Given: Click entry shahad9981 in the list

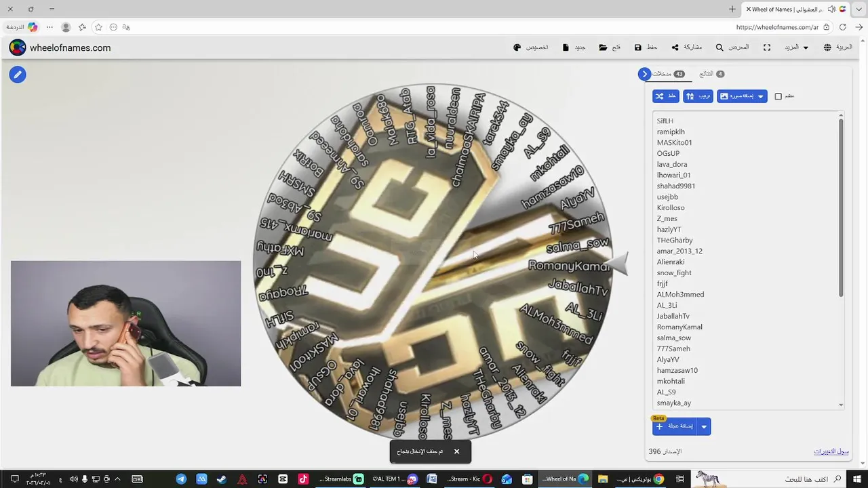Looking at the screenshot, I should click(676, 186).
